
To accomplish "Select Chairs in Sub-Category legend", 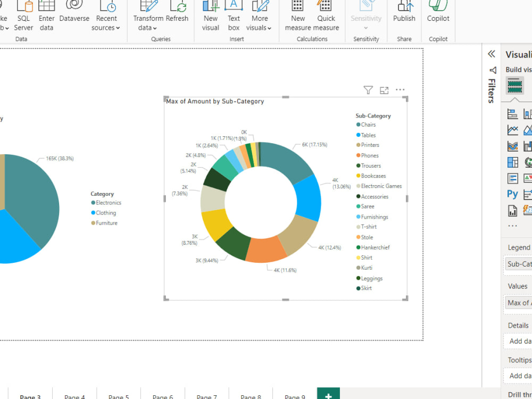I will 366,124.
